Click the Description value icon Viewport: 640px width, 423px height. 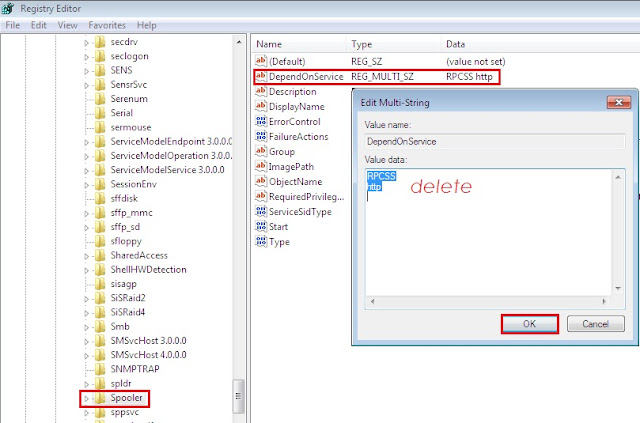[x=261, y=91]
